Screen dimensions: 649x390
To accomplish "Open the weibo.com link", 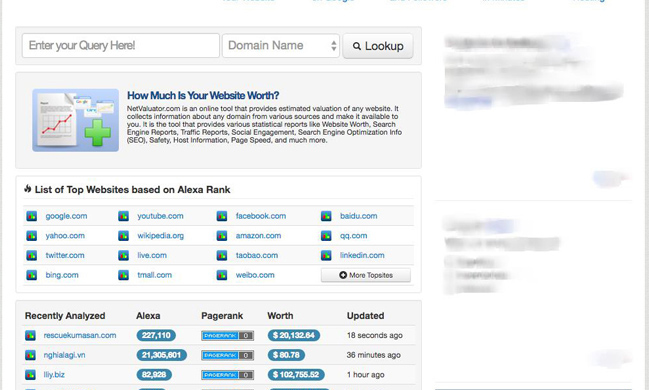I will pos(255,275).
